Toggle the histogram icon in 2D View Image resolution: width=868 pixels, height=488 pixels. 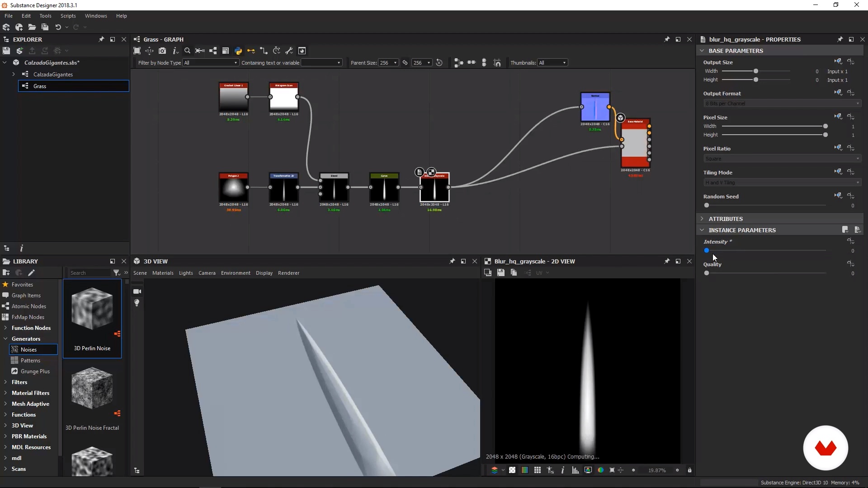(575, 470)
